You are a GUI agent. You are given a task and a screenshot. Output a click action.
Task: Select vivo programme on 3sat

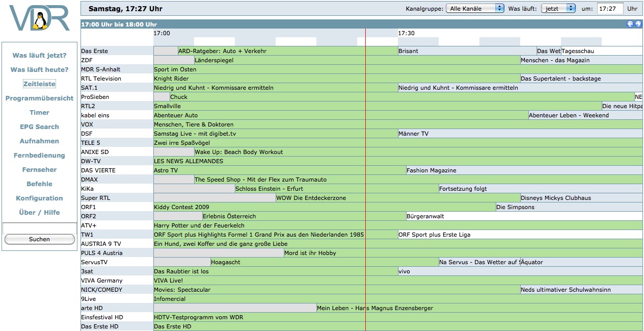point(520,271)
